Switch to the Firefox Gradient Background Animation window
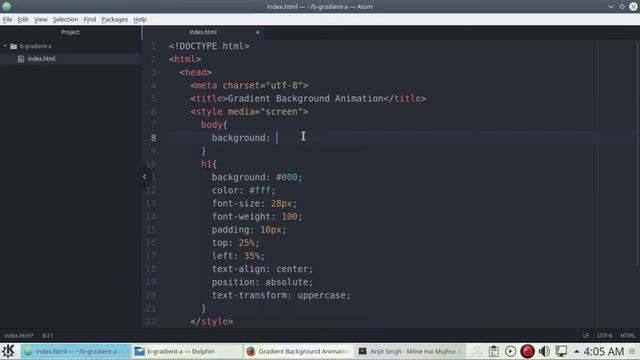 click(298, 351)
